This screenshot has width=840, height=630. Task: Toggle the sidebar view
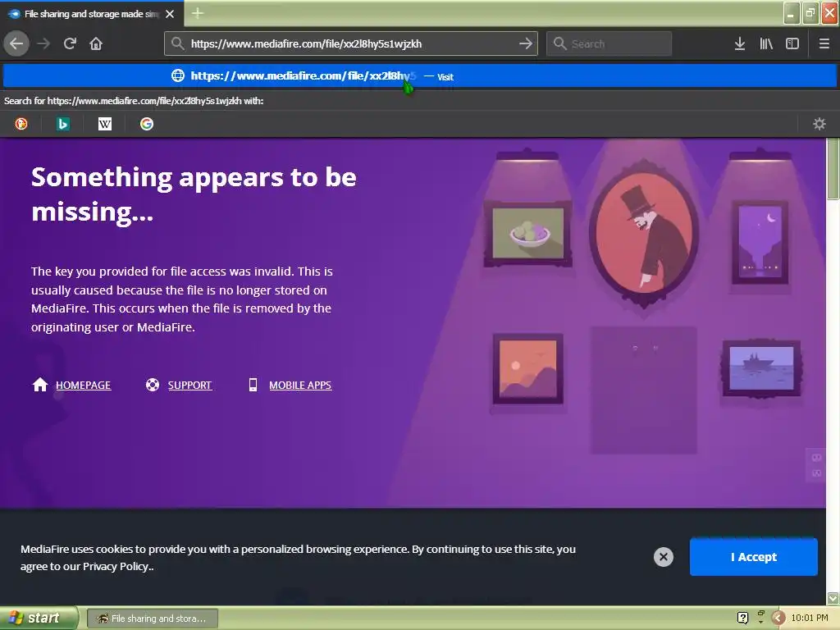click(792, 43)
